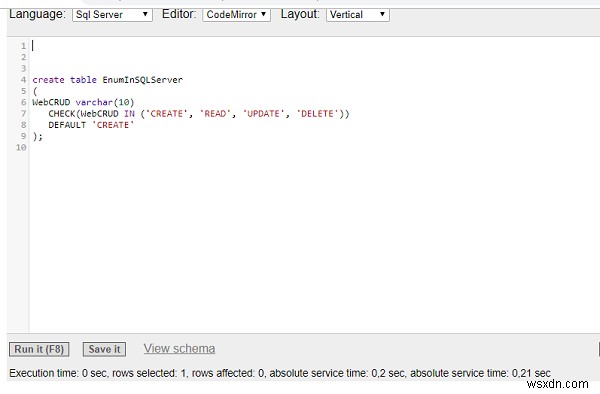Click the Layout: label

(300, 14)
